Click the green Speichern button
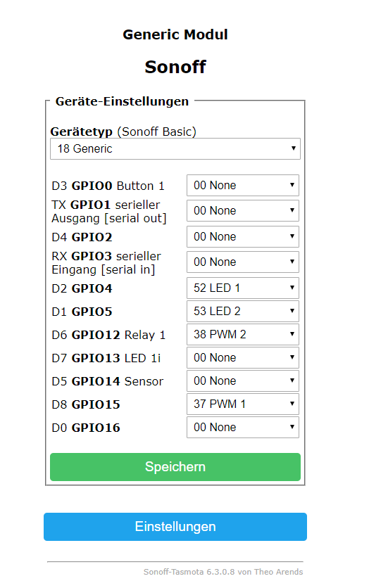The height and width of the screenshot is (588, 369). 175,467
